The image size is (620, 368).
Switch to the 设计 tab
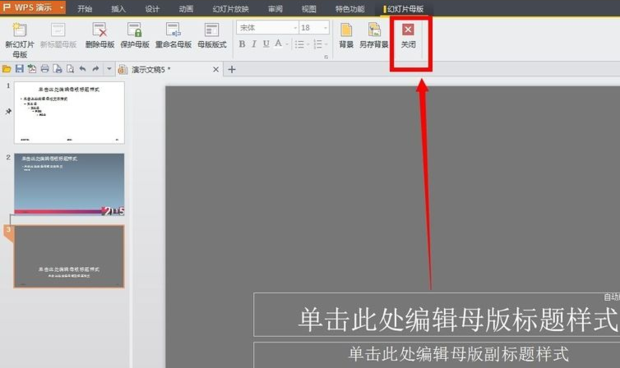coord(152,9)
